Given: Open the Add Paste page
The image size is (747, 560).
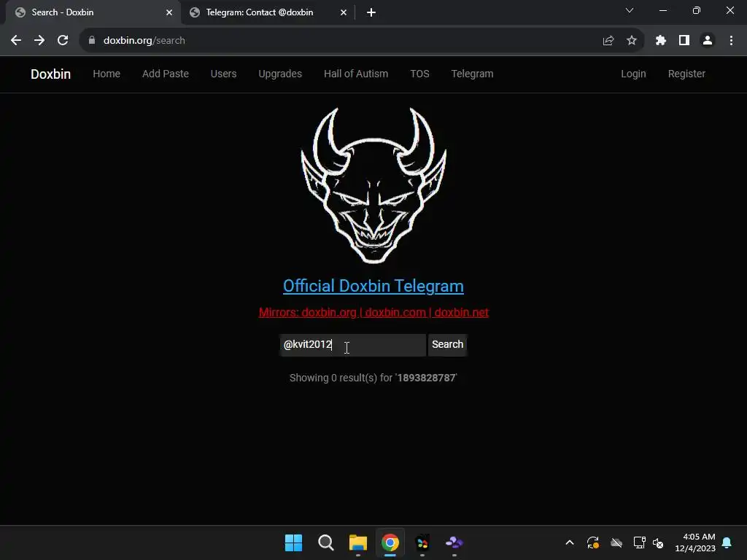Looking at the screenshot, I should pyautogui.click(x=166, y=74).
